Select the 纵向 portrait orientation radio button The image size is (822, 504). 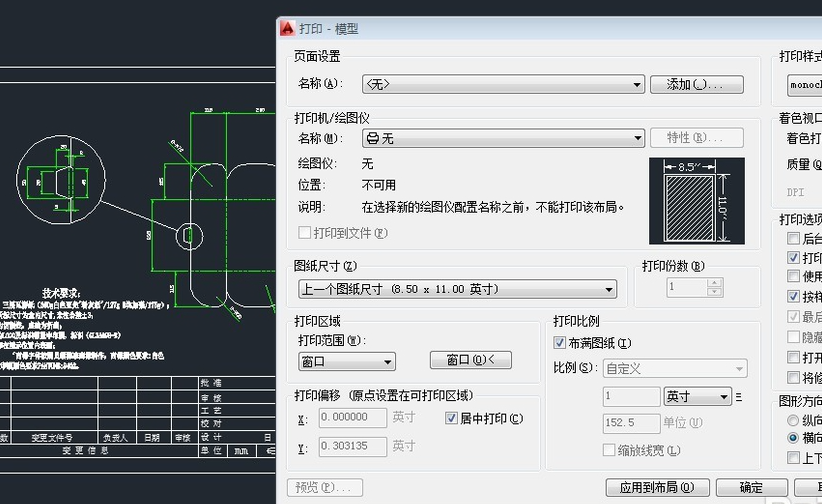(x=794, y=420)
